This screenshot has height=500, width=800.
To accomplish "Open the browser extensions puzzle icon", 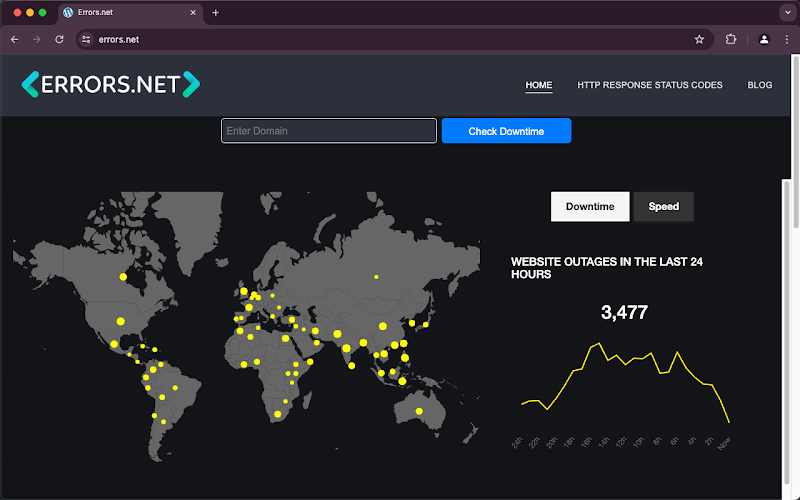I will point(731,39).
